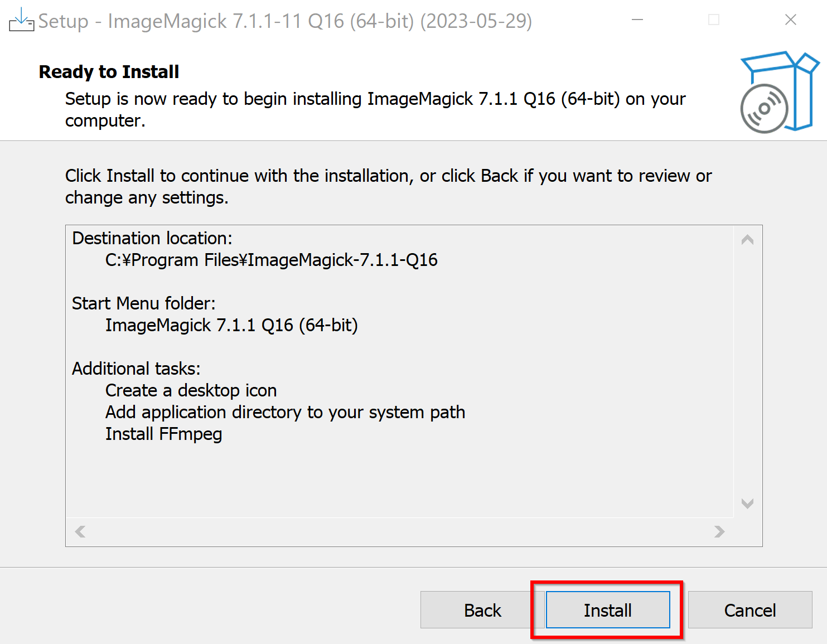The width and height of the screenshot is (827, 644).
Task: Close the Setup window
Action: click(790, 20)
